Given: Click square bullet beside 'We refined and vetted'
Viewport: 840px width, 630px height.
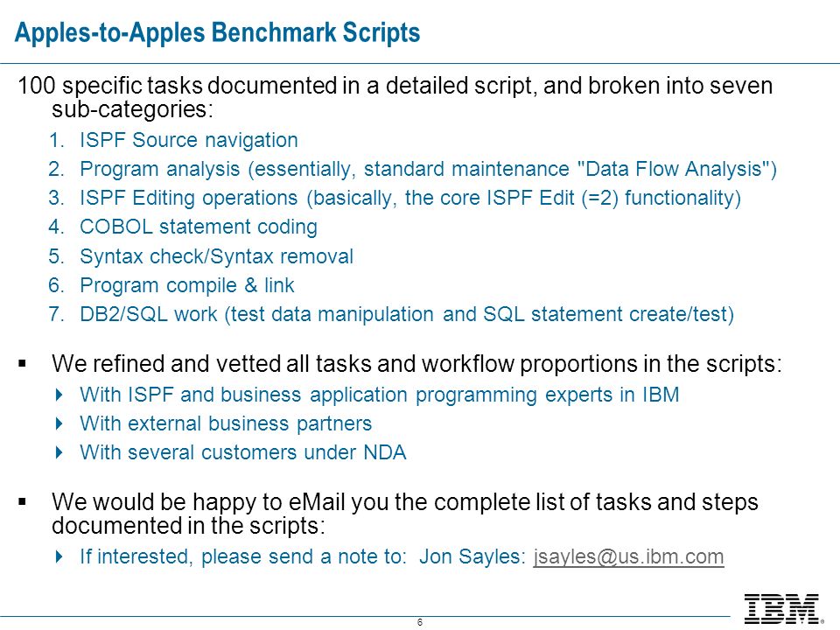Looking at the screenshot, I should coord(22,364).
